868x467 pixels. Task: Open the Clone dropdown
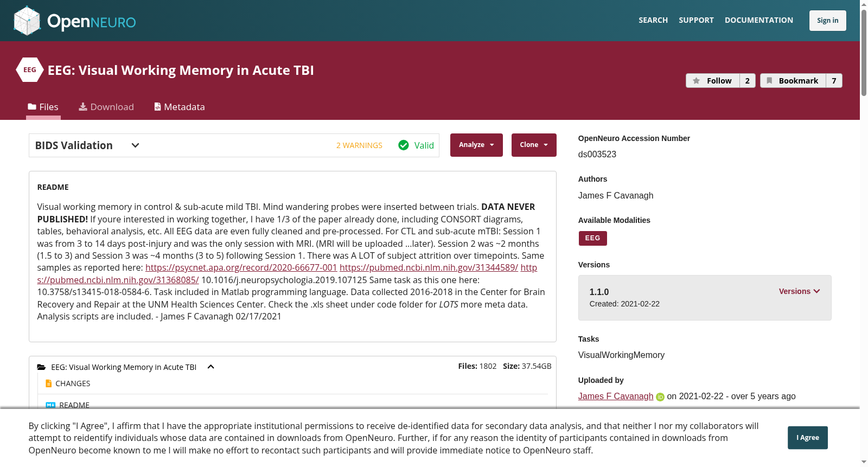click(x=534, y=145)
